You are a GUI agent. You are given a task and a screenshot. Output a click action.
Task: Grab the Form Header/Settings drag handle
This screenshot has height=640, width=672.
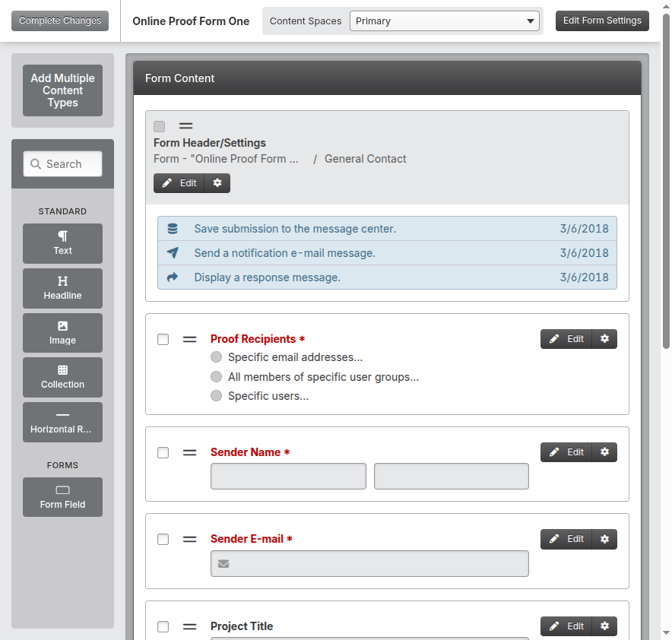coord(185,126)
